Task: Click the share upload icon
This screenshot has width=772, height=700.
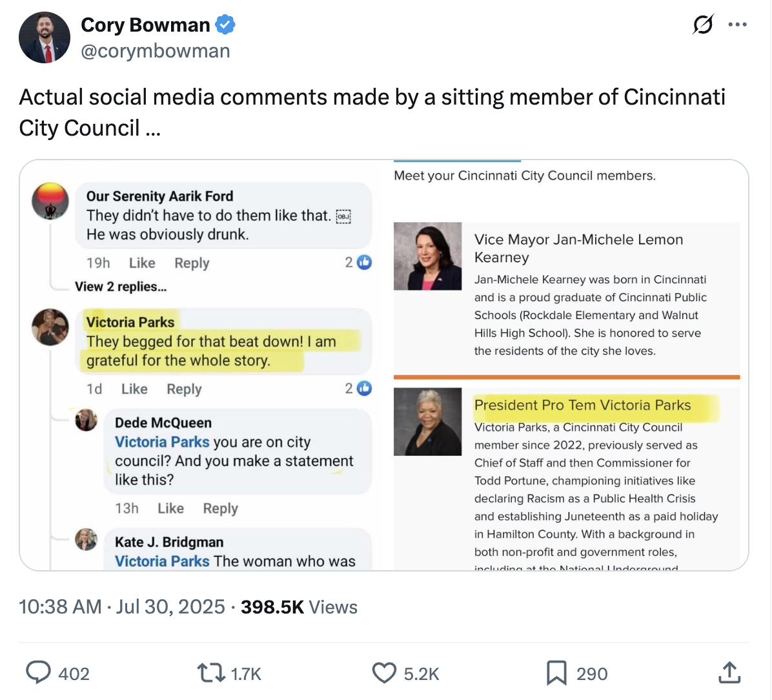Action: click(729, 673)
